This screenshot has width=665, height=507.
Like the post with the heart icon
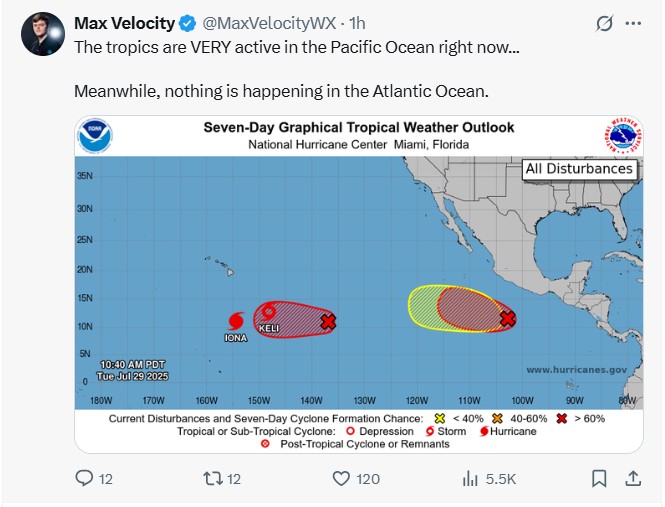pos(341,479)
